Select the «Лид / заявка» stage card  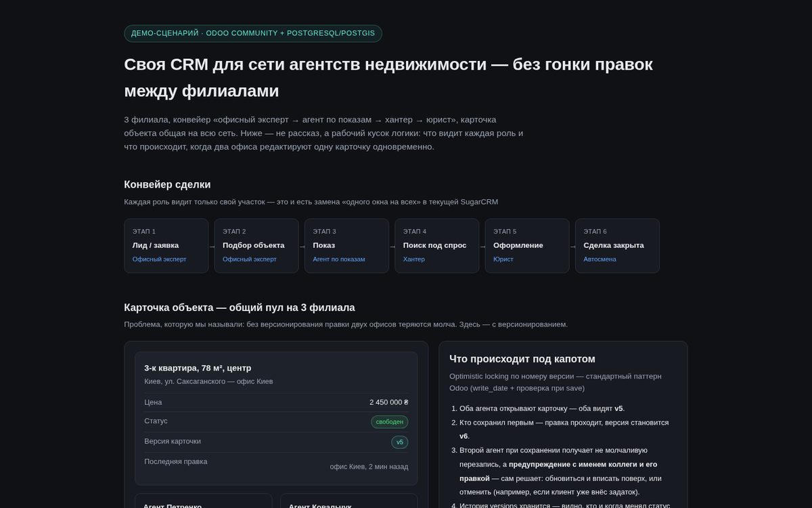tap(166, 245)
